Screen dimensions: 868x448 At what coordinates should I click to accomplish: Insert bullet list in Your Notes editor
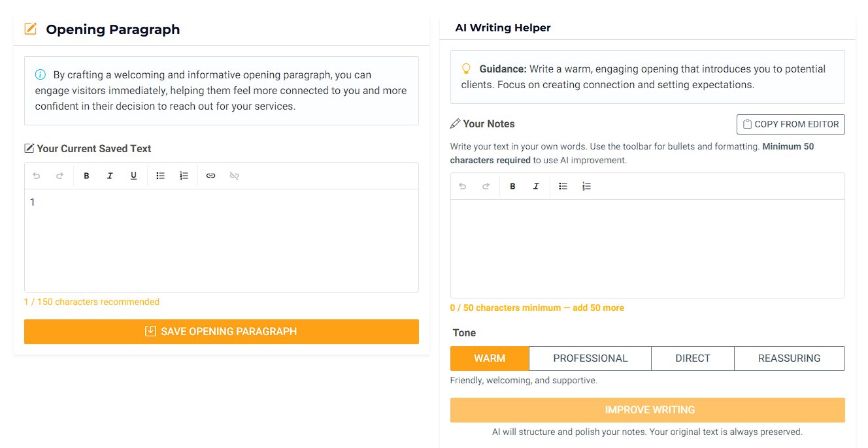pyautogui.click(x=563, y=186)
